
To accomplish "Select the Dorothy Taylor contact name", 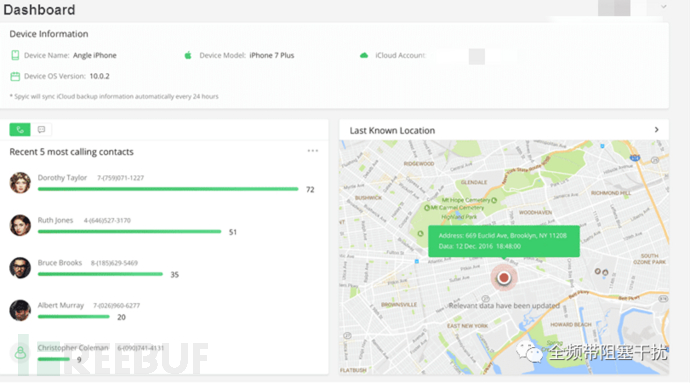I will pos(62,177).
